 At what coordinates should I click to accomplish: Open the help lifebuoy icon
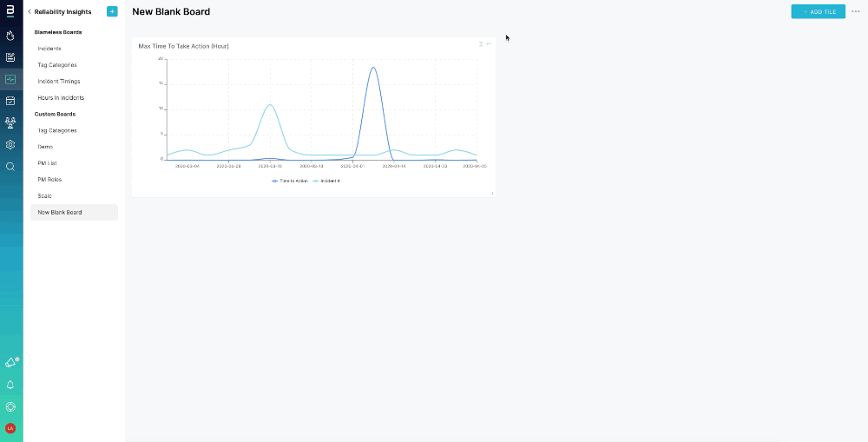10,406
